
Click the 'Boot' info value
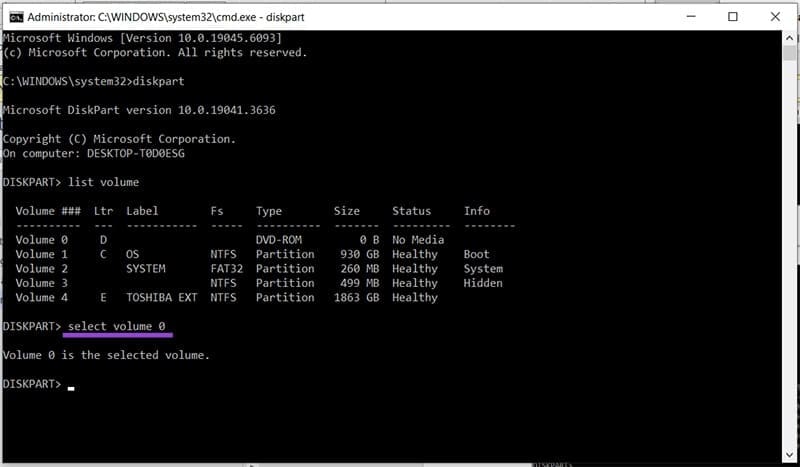pyautogui.click(x=477, y=254)
